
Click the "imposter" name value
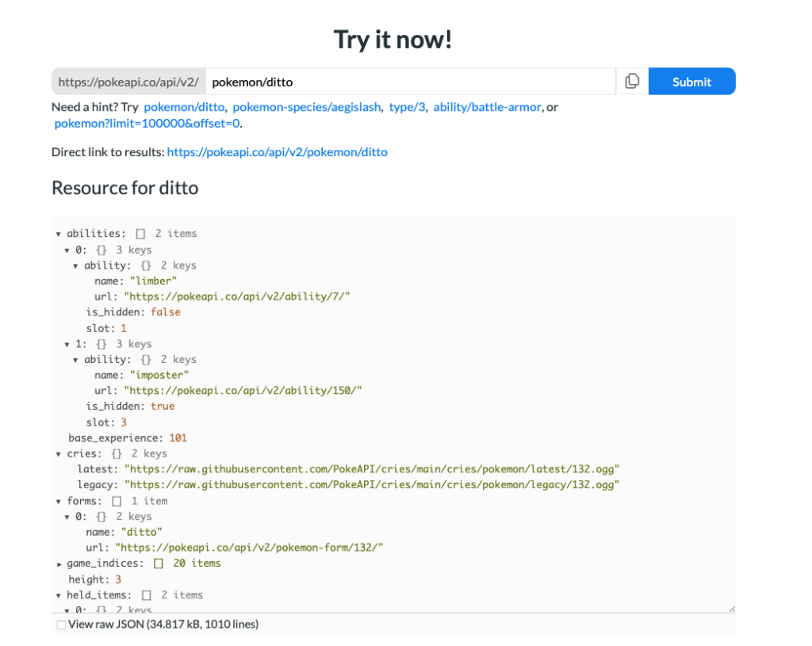pos(159,375)
